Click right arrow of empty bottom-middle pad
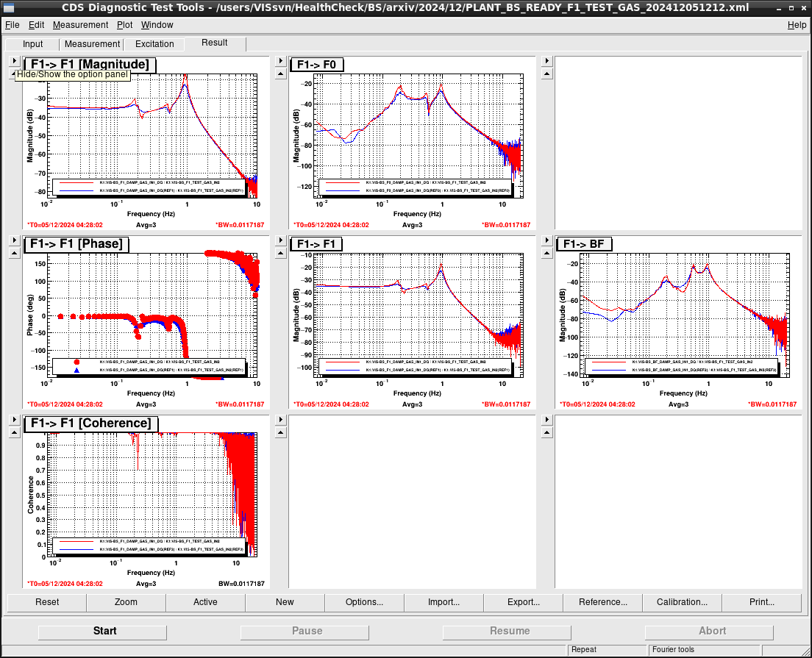The height and width of the screenshot is (658, 812). coord(281,419)
